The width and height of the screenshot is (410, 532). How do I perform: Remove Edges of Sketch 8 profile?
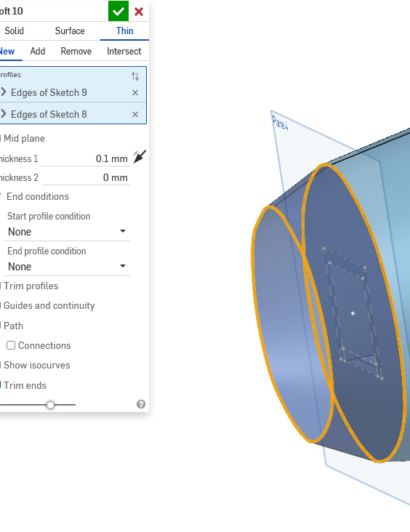click(x=135, y=114)
